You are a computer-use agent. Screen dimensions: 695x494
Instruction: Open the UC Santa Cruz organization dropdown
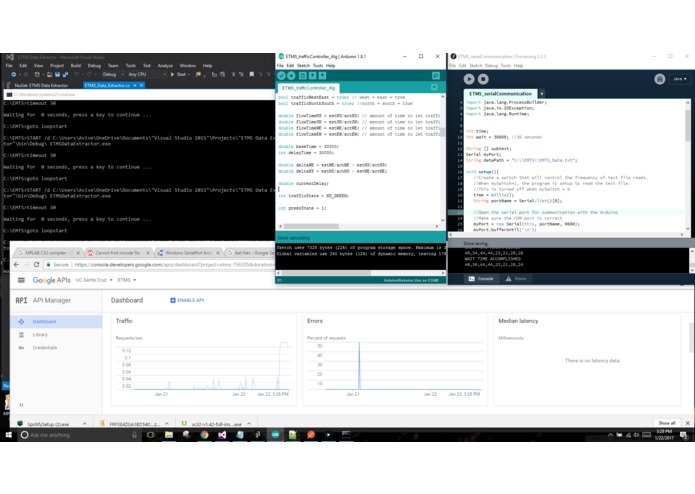[x=94, y=280]
